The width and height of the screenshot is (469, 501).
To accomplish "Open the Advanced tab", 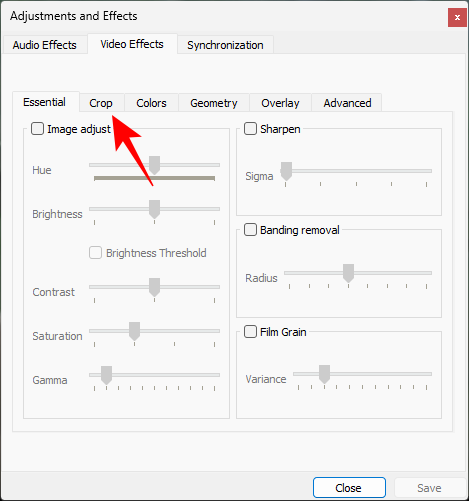I will pyautogui.click(x=347, y=103).
